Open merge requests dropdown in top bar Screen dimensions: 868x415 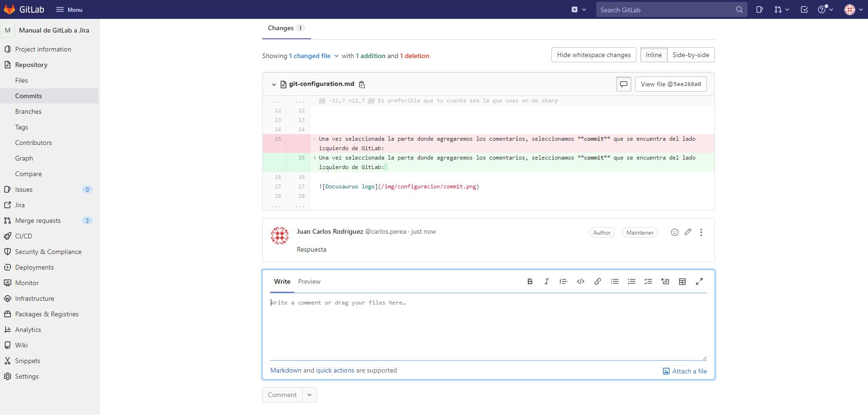(x=782, y=9)
